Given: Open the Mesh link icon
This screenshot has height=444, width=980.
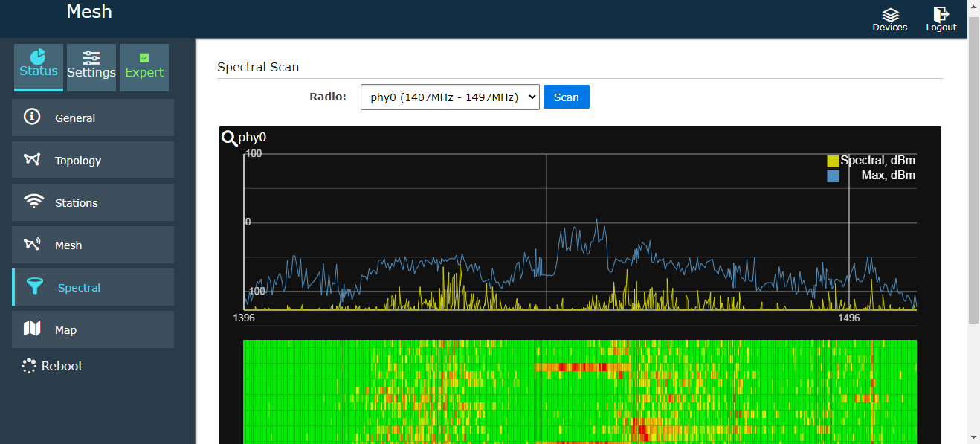Looking at the screenshot, I should pos(32,245).
